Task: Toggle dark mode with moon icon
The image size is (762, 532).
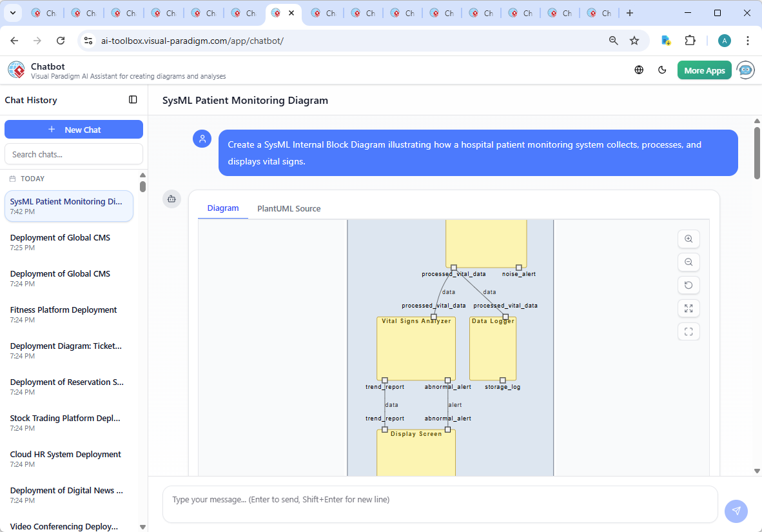Action: tap(662, 70)
